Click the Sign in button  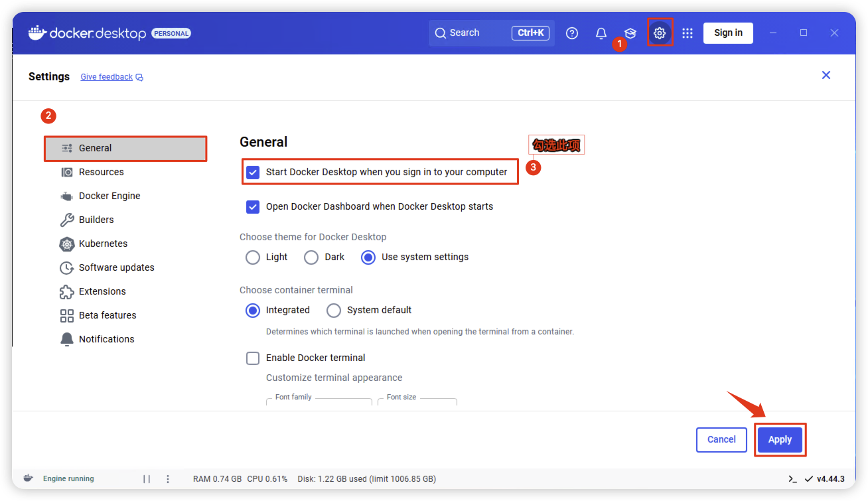tap(728, 33)
